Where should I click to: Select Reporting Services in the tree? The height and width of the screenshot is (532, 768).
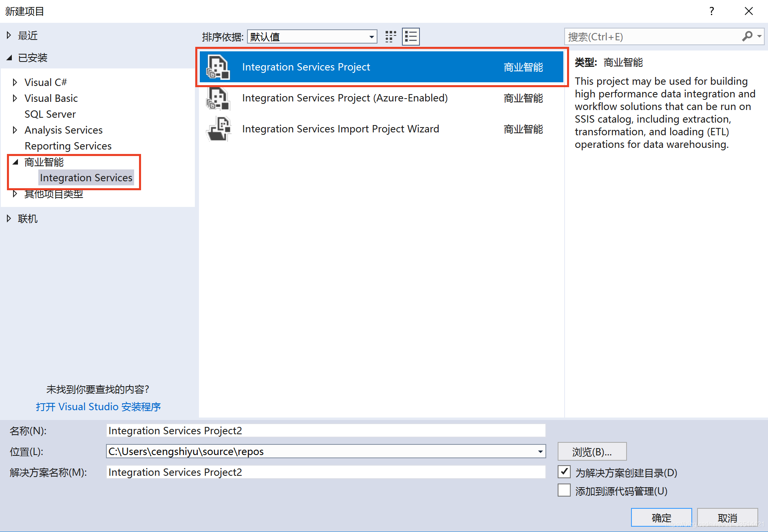click(68, 146)
